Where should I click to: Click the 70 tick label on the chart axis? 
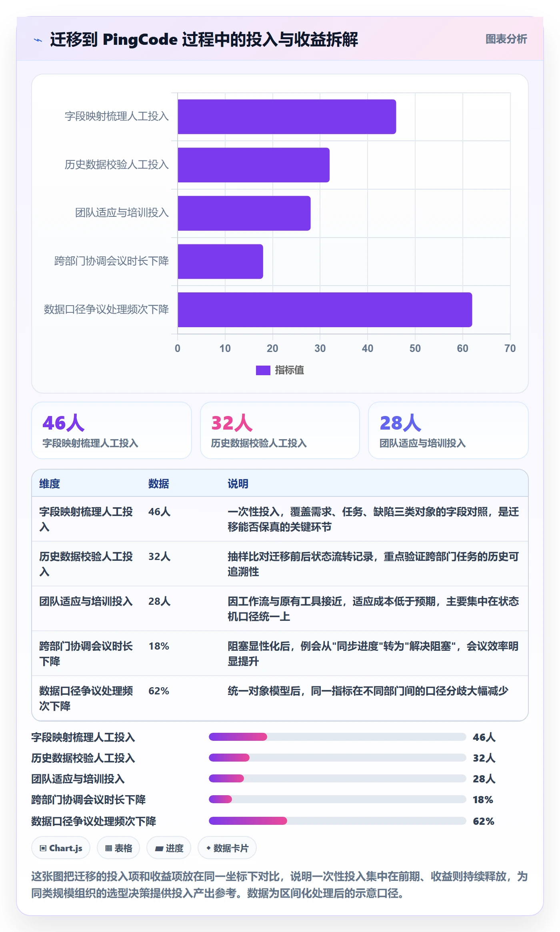[510, 348]
